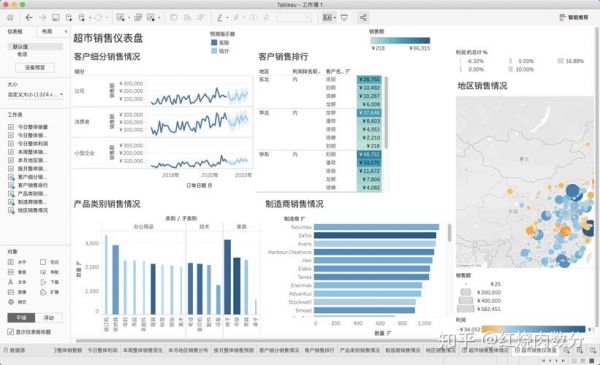This screenshot has width=600, height=365.
Task: Pause auto updates toolbar icon
Action: point(82,18)
